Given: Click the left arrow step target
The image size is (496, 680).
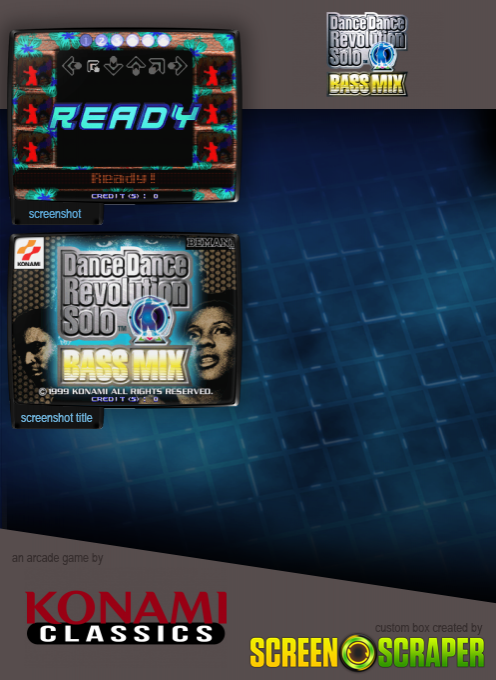Looking at the screenshot, I should pos(72,66).
